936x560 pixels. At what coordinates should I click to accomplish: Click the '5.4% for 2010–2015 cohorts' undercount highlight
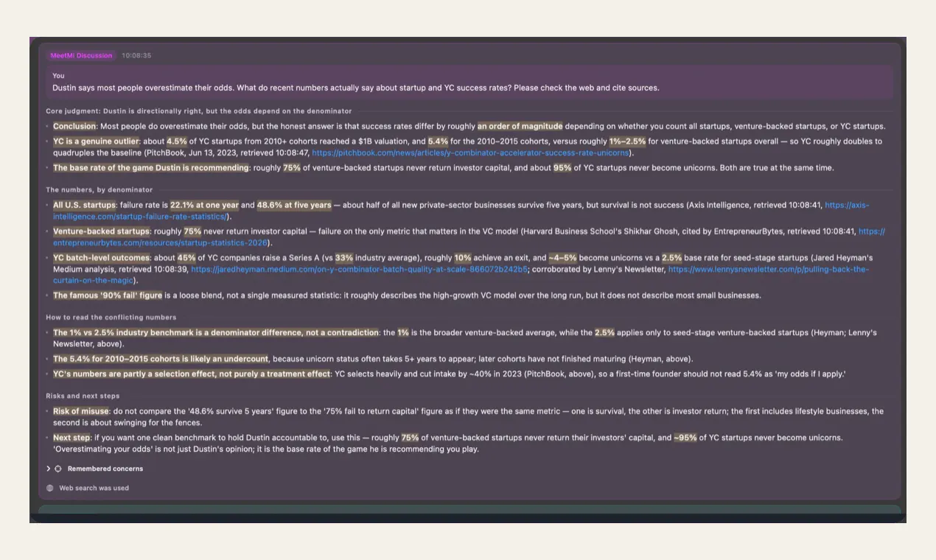click(161, 360)
